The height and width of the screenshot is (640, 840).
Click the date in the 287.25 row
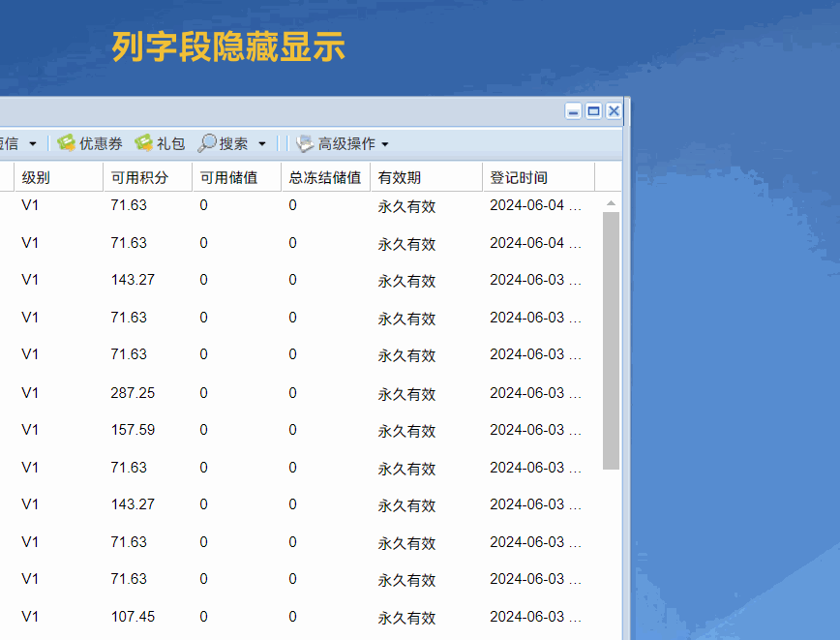click(x=535, y=393)
